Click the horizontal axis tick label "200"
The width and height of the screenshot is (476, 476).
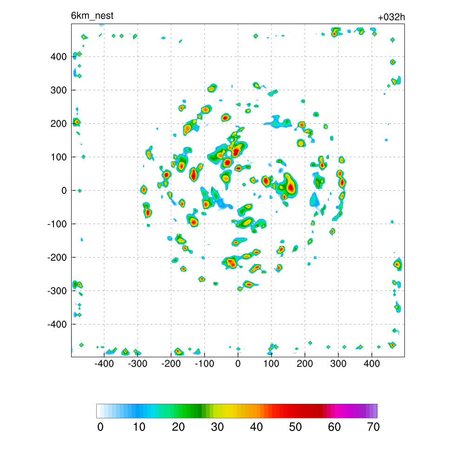coord(305,364)
